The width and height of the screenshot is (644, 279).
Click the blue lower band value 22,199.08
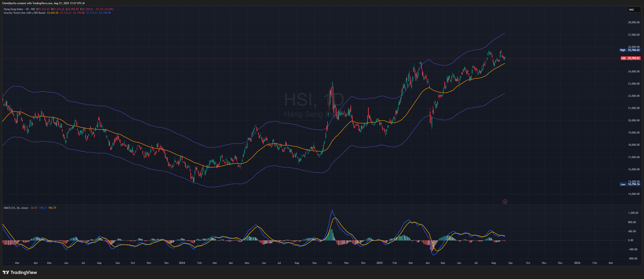click(105, 13)
